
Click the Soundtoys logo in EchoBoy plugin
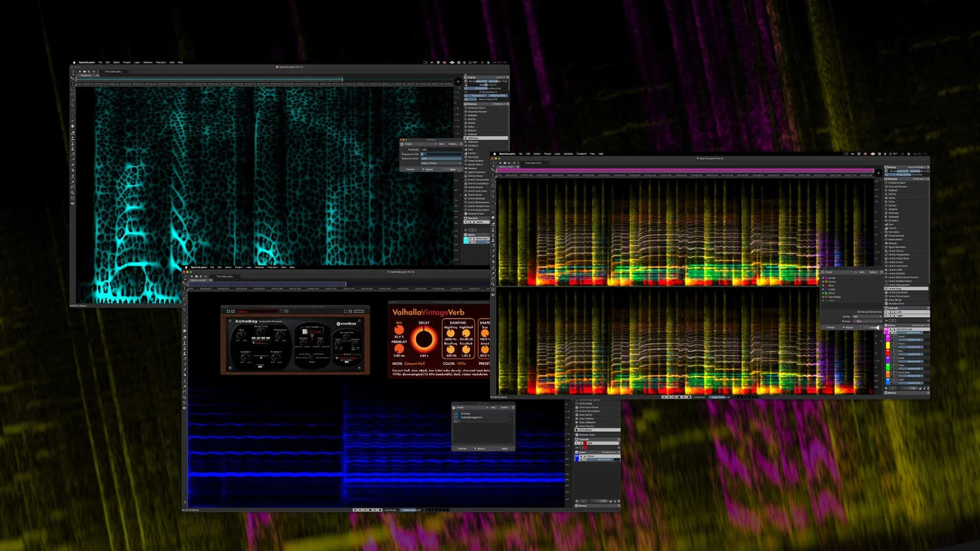[x=346, y=323]
